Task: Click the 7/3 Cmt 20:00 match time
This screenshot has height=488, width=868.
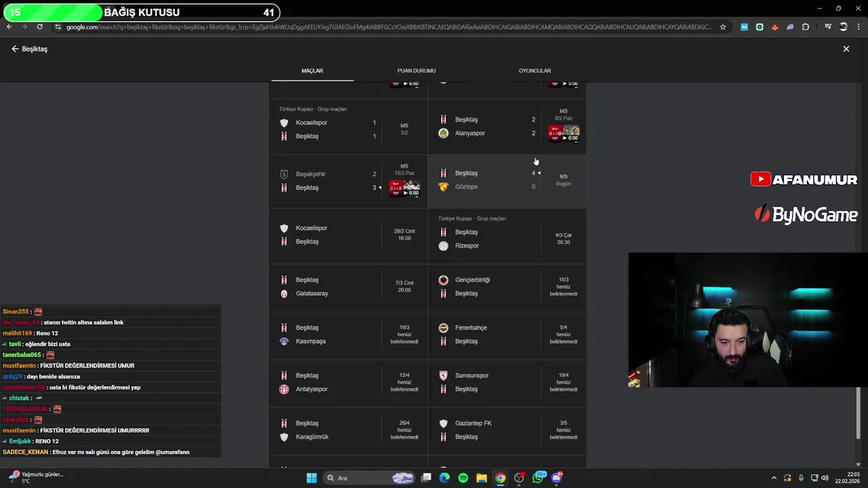Action: coord(404,287)
